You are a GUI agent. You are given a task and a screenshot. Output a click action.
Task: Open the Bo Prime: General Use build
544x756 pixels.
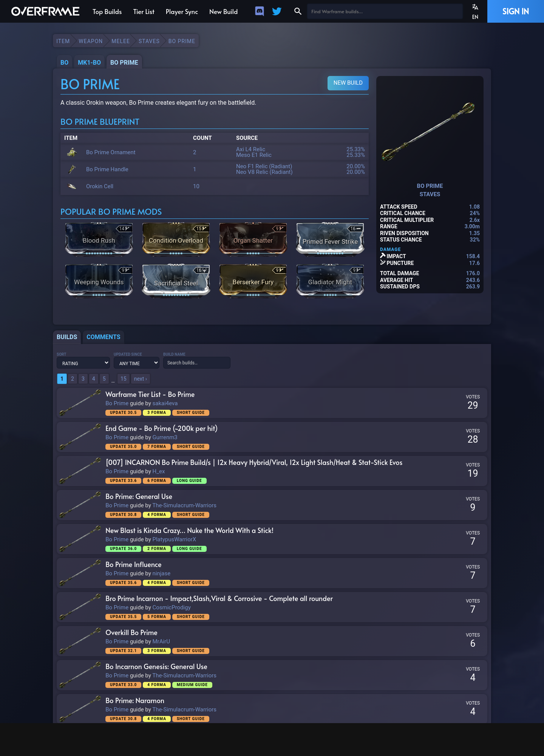click(139, 496)
